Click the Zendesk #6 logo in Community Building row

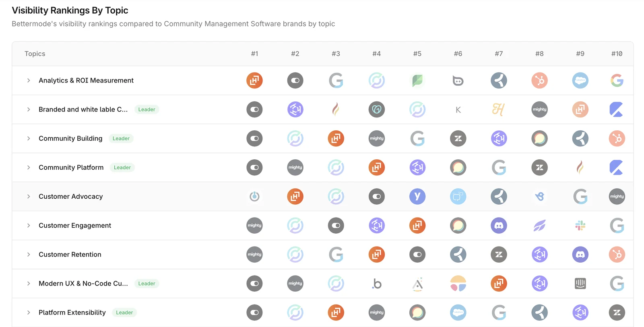point(458,138)
